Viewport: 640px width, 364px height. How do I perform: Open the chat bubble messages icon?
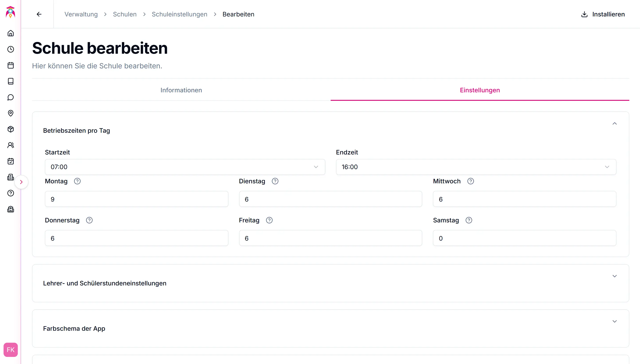(x=10, y=97)
